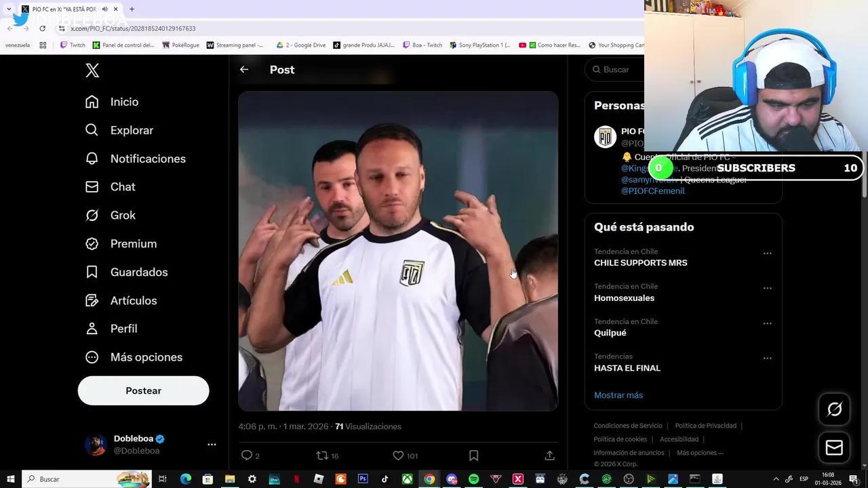Reply to the post via comment icon

(247, 455)
